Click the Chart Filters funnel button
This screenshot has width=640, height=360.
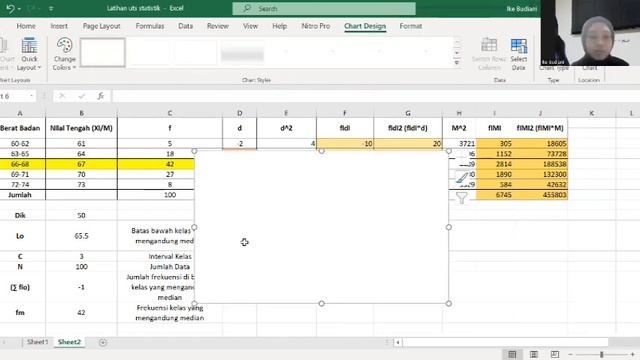(x=462, y=198)
